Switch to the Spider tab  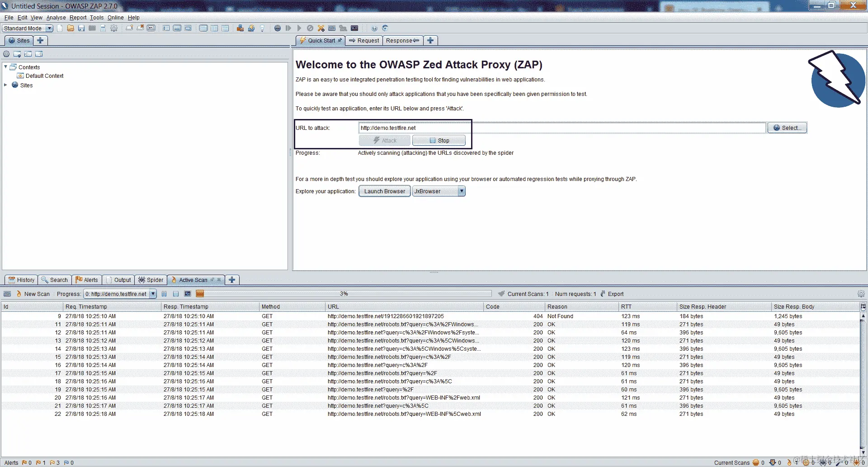tap(151, 280)
